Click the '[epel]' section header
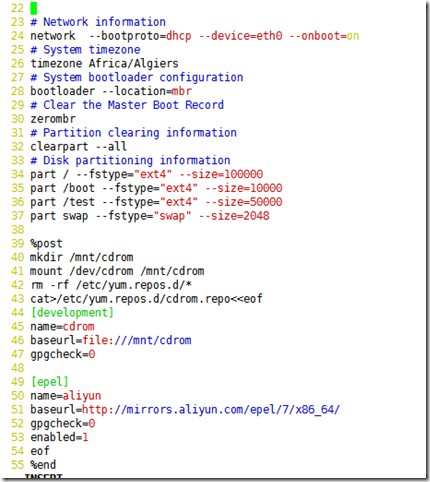This screenshot has height=482, width=430. click(50, 382)
